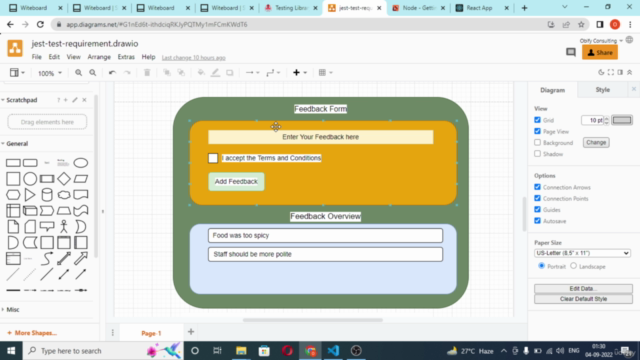Click the Zoom Out magnifier icon
The image size is (640, 360).
(93, 73)
